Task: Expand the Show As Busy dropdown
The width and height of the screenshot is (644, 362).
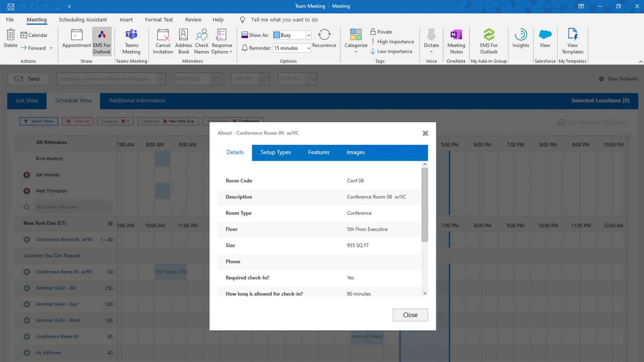Action: [x=309, y=35]
